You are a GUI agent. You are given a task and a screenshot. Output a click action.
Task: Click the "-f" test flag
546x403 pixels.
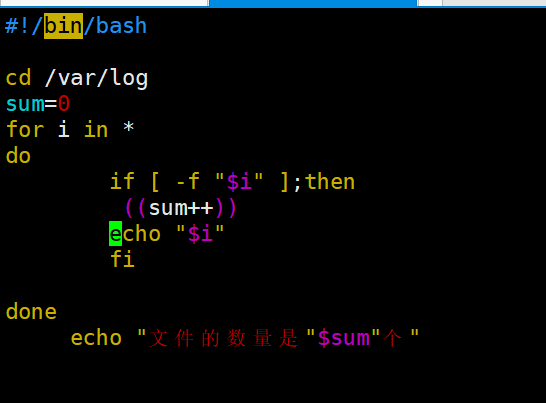click(188, 181)
